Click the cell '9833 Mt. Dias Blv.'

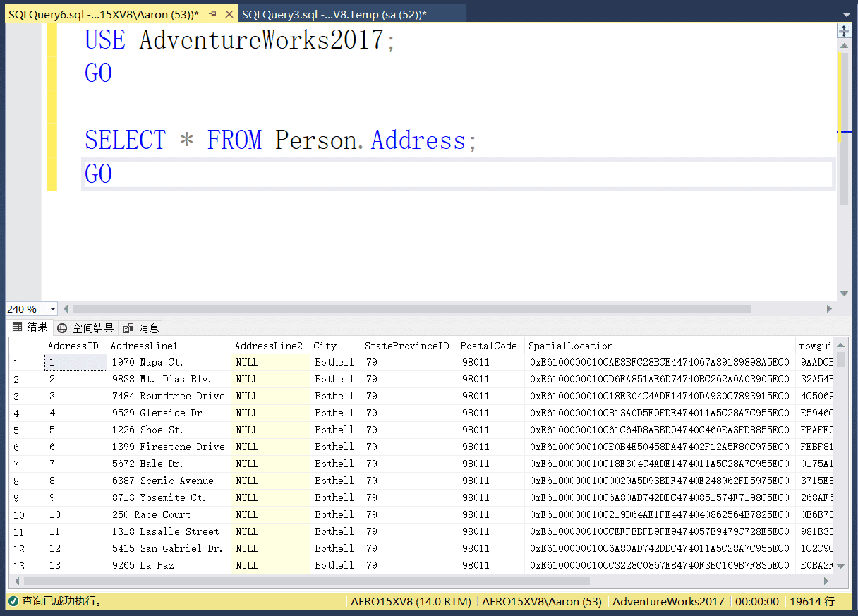pos(169,379)
